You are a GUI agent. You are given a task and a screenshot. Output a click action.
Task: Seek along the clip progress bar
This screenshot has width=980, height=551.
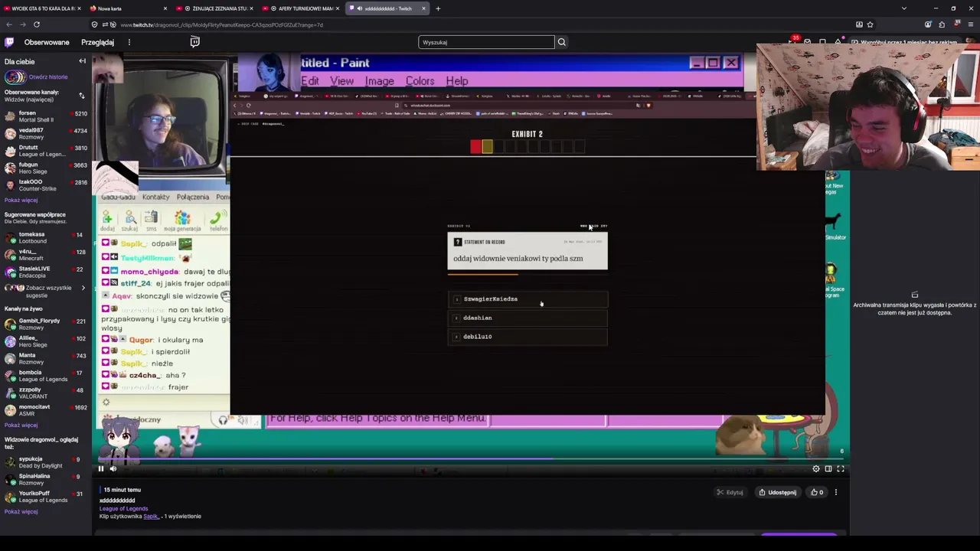click(x=470, y=459)
